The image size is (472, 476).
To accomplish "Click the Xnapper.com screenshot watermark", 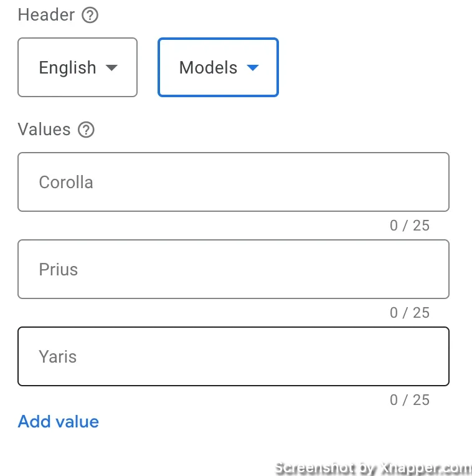I will coord(373,468).
